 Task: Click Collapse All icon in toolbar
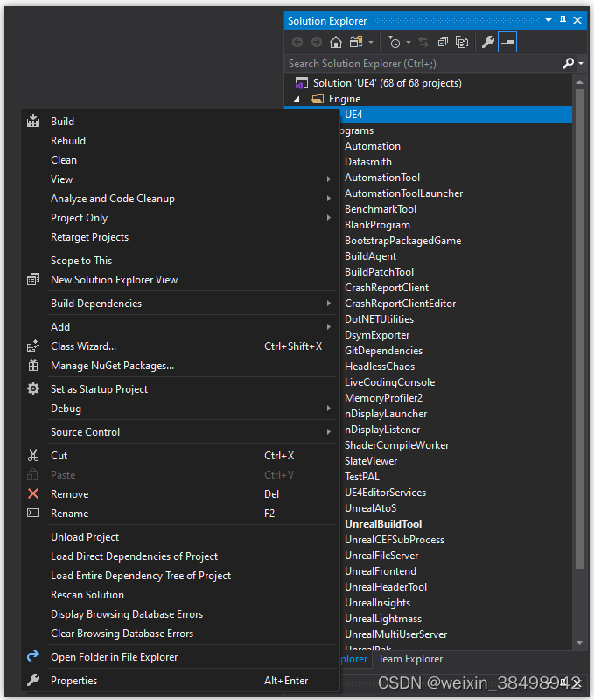443,42
